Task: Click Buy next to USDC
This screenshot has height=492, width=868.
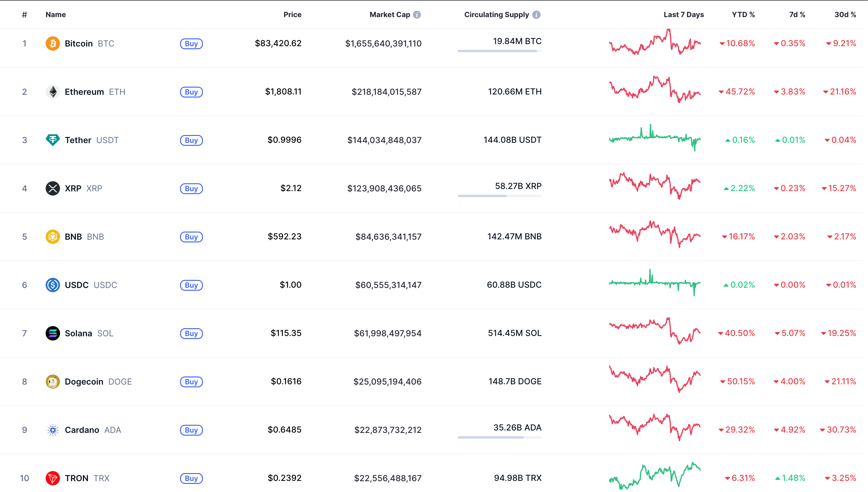Action: [191, 286]
